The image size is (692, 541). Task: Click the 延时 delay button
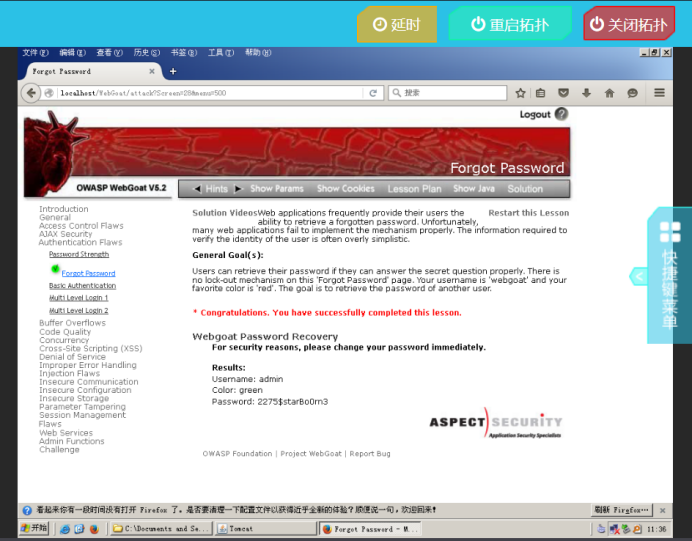pos(397,24)
